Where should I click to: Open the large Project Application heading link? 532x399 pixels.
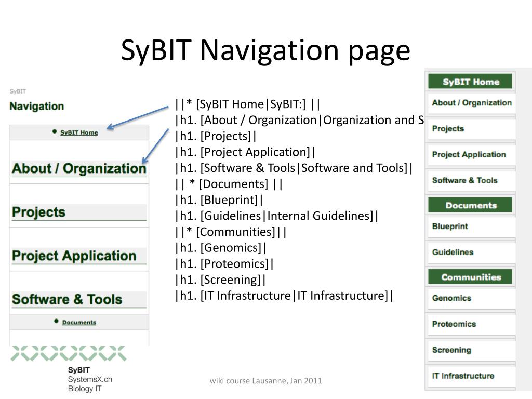click(x=74, y=256)
